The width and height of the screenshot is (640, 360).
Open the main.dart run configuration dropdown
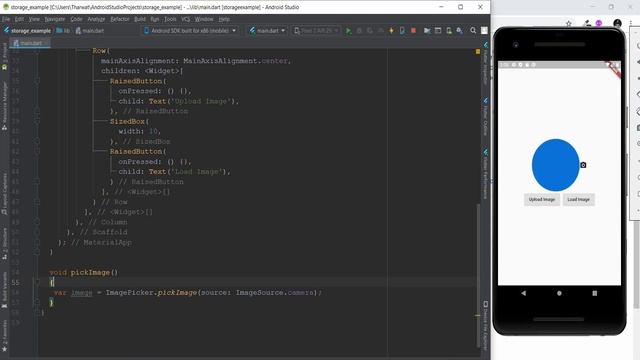[267, 31]
